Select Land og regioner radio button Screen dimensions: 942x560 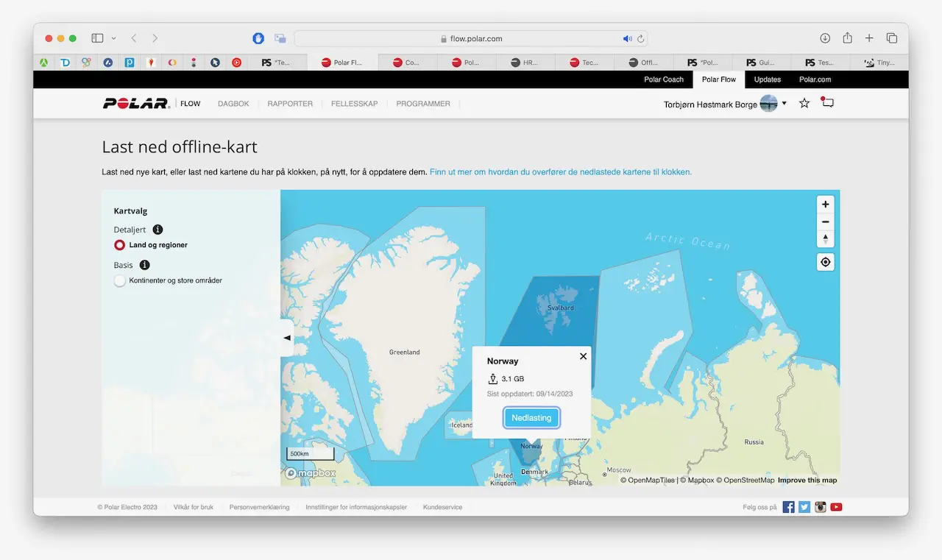[x=119, y=245]
